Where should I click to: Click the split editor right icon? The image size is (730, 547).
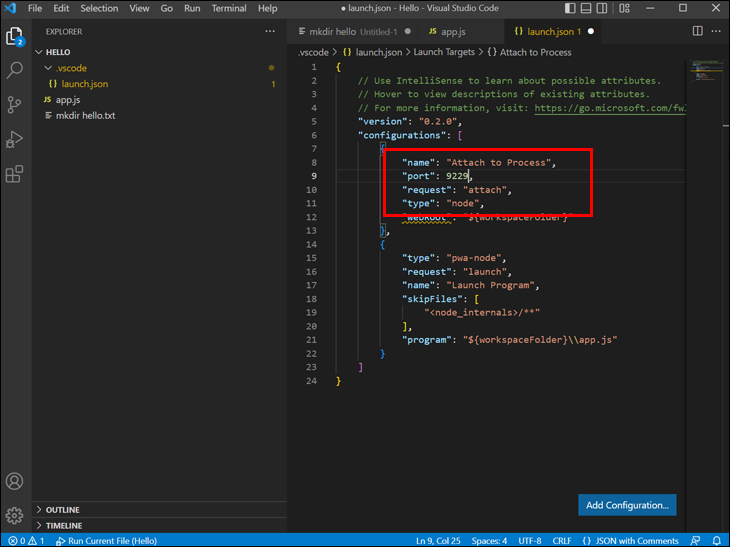tap(697, 31)
